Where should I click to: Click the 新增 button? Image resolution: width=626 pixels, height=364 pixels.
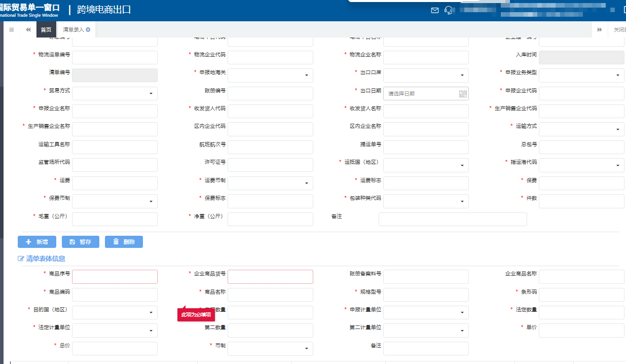37,242
